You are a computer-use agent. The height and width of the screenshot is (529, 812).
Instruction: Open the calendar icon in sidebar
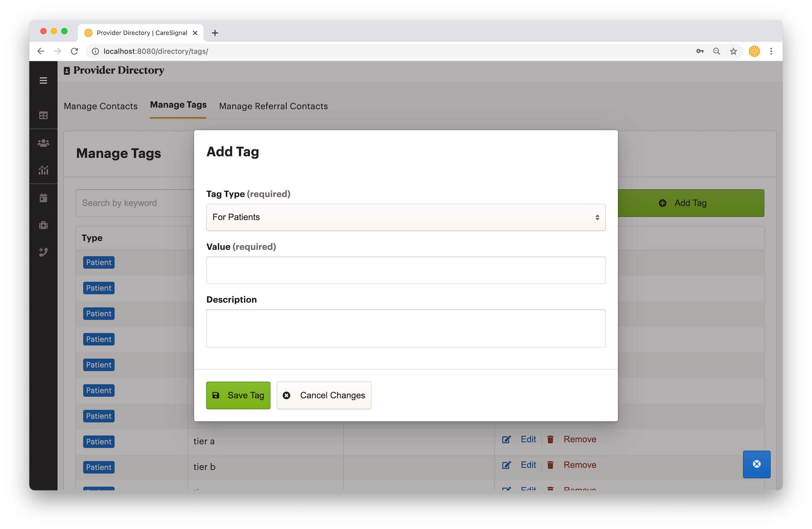coord(43,198)
